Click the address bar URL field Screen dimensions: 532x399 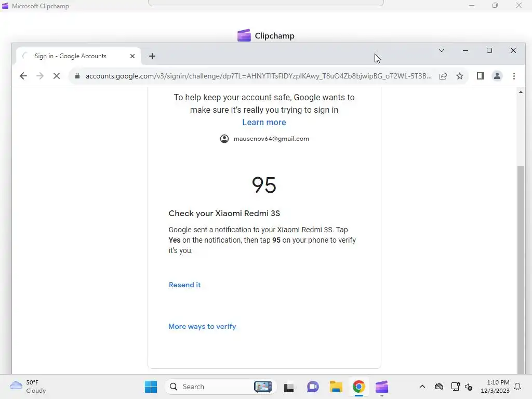[259, 76]
